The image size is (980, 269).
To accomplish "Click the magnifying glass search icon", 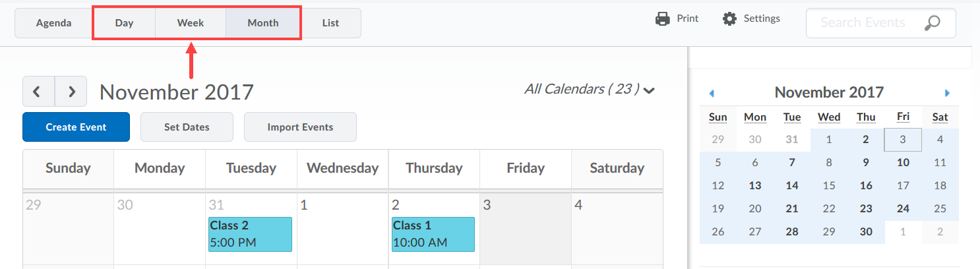I will click(931, 23).
